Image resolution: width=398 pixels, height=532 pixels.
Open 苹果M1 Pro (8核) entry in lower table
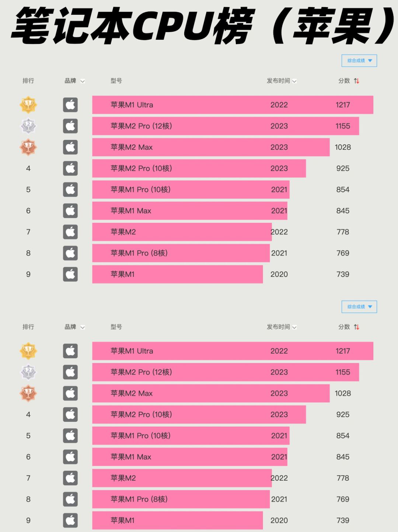(x=139, y=499)
